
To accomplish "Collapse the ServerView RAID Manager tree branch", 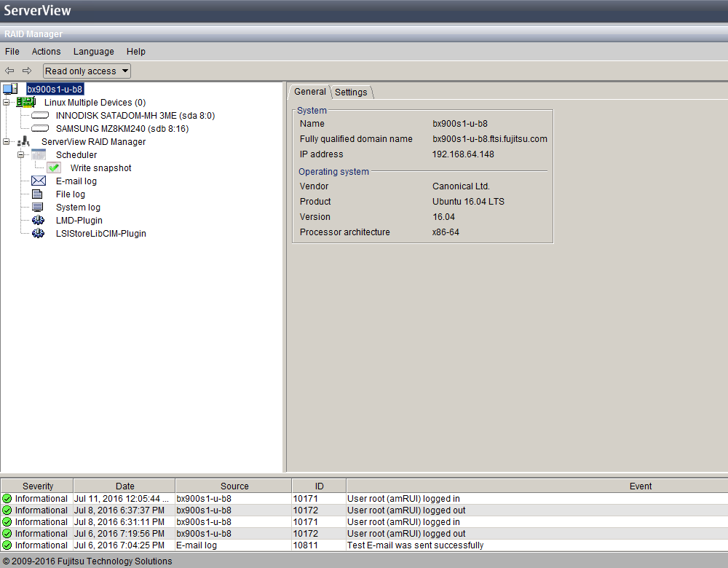I will coord(5,141).
